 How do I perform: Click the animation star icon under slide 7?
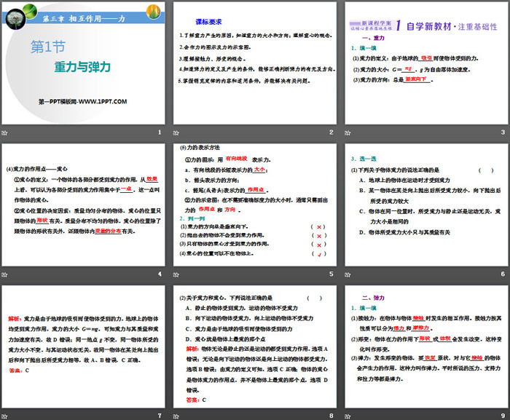(6, 415)
